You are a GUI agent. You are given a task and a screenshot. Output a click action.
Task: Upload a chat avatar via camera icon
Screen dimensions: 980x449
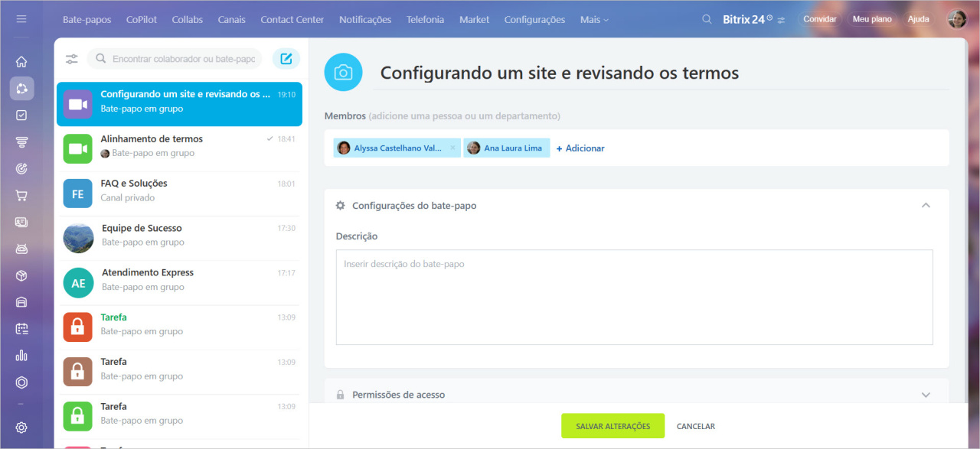[x=344, y=73]
